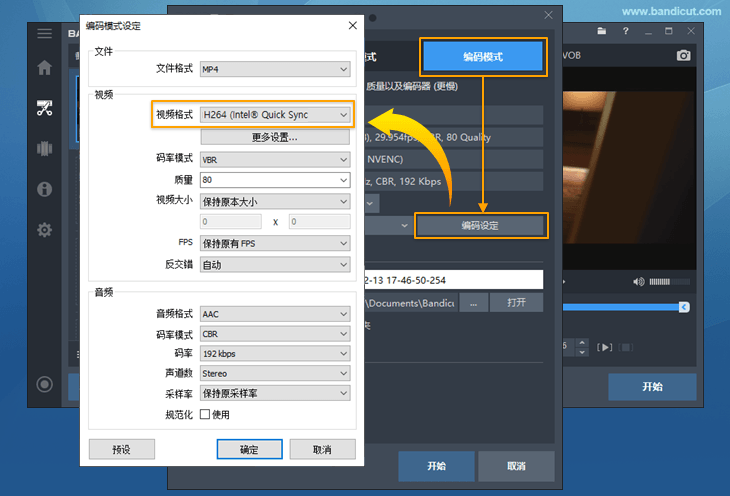Open the Split tool in sidebar

[45, 149]
